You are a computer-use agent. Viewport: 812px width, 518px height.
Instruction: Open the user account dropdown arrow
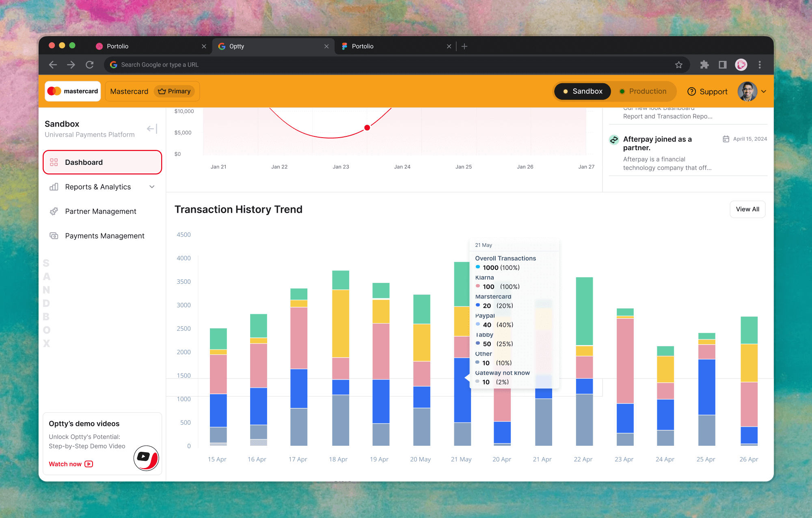pyautogui.click(x=764, y=91)
